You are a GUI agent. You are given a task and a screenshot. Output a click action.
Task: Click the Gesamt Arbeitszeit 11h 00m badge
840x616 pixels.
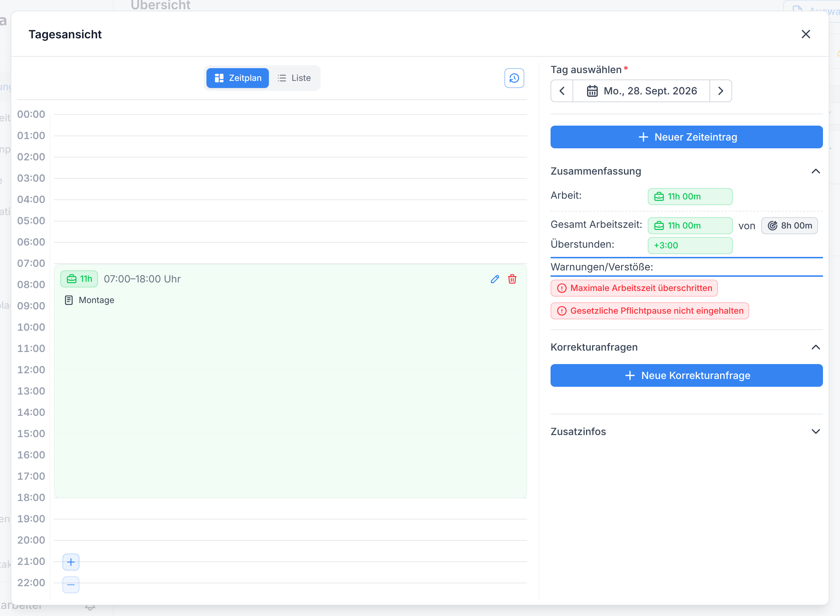click(690, 226)
